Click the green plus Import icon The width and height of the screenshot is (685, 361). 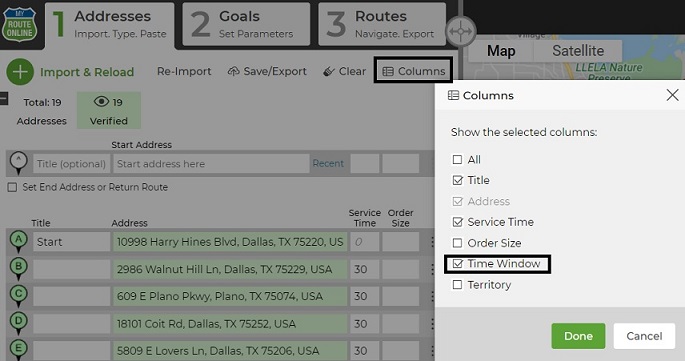[x=20, y=72]
